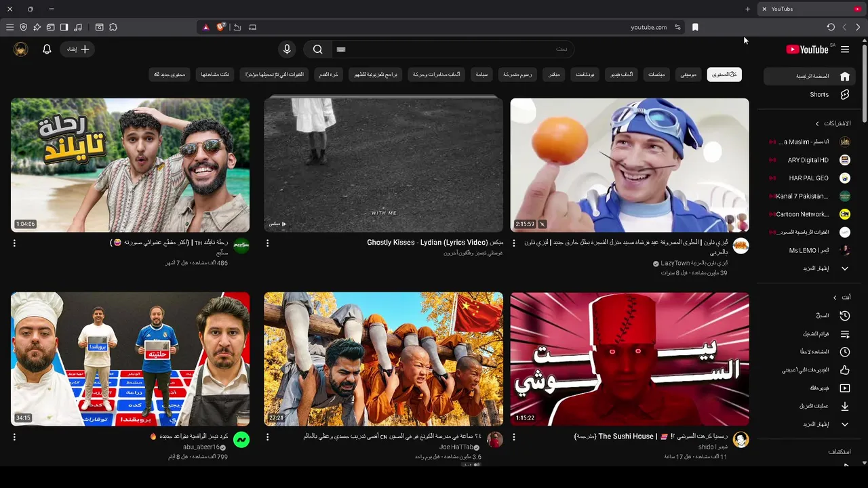Screen dimensions: 868x488
Task: Click the search magnifier button
Action: [317, 49]
